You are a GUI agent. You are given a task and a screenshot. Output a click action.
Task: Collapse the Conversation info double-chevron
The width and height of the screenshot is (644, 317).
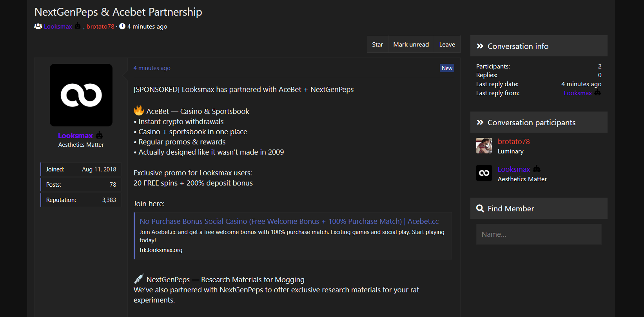tap(480, 46)
